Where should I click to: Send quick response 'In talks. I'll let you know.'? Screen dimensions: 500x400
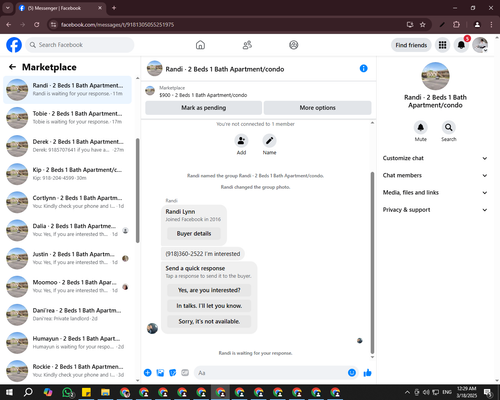[209, 306]
